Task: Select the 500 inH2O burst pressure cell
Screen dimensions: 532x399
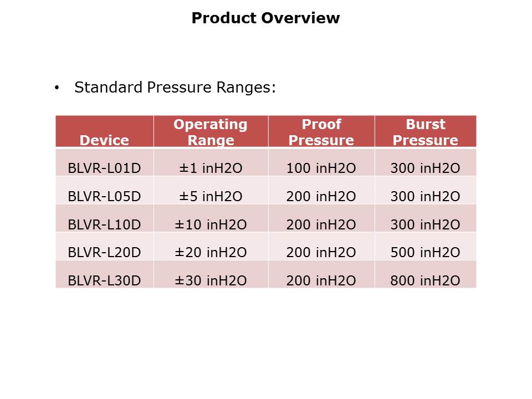Action: click(x=425, y=253)
